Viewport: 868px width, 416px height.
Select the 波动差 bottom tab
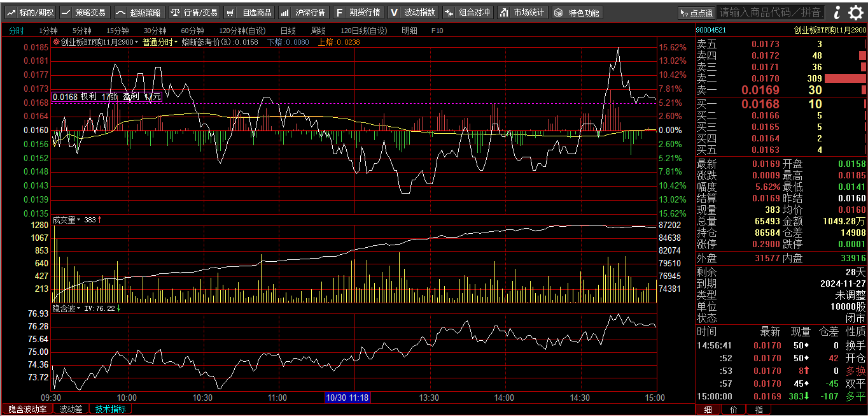[x=71, y=409]
